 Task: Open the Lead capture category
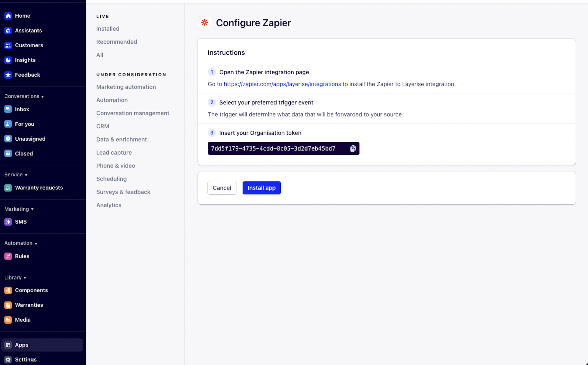114,152
